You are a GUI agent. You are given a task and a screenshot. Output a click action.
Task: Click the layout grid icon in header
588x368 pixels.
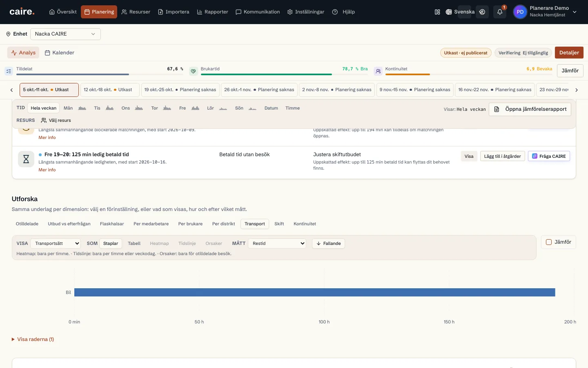tap(437, 12)
